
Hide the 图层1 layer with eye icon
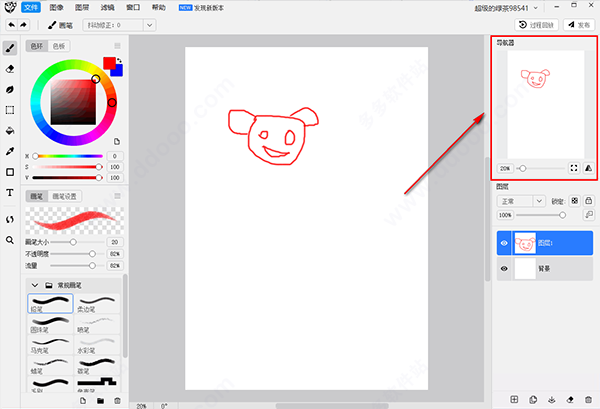click(x=503, y=243)
